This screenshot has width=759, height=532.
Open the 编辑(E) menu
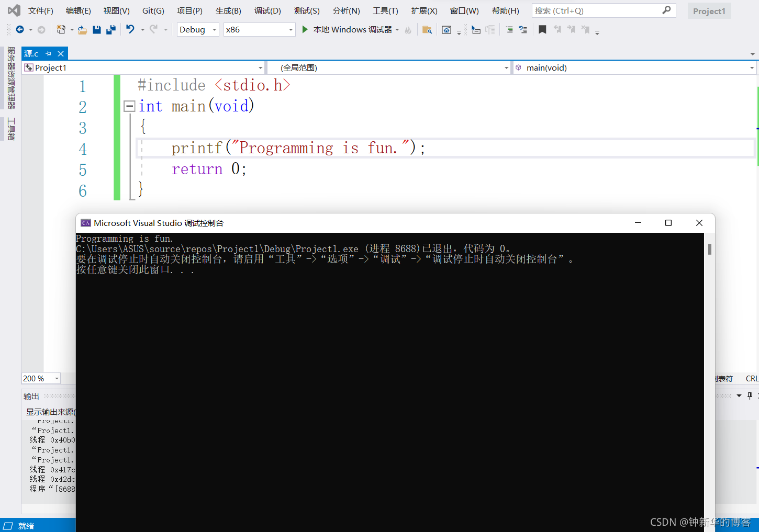click(78, 10)
